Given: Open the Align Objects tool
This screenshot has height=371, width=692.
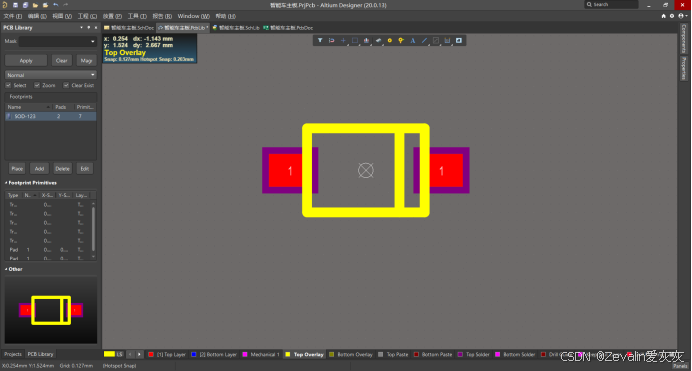Looking at the screenshot, I should pos(366,41).
